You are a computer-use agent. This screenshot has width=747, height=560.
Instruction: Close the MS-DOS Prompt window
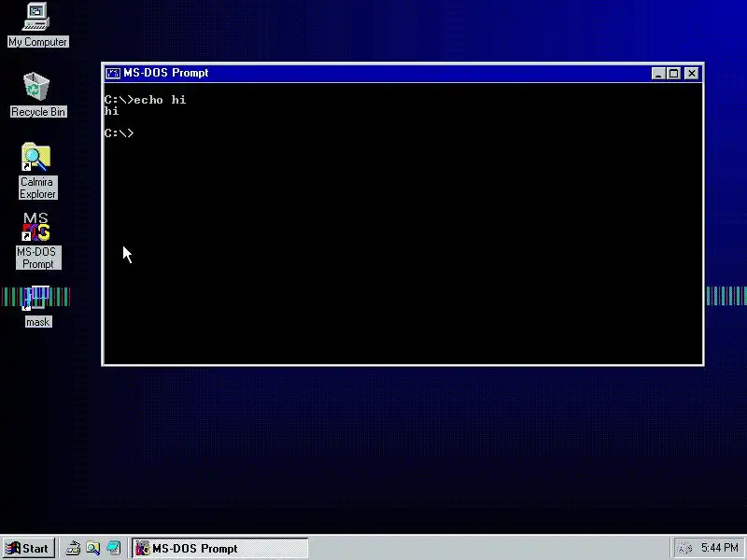tap(691, 74)
